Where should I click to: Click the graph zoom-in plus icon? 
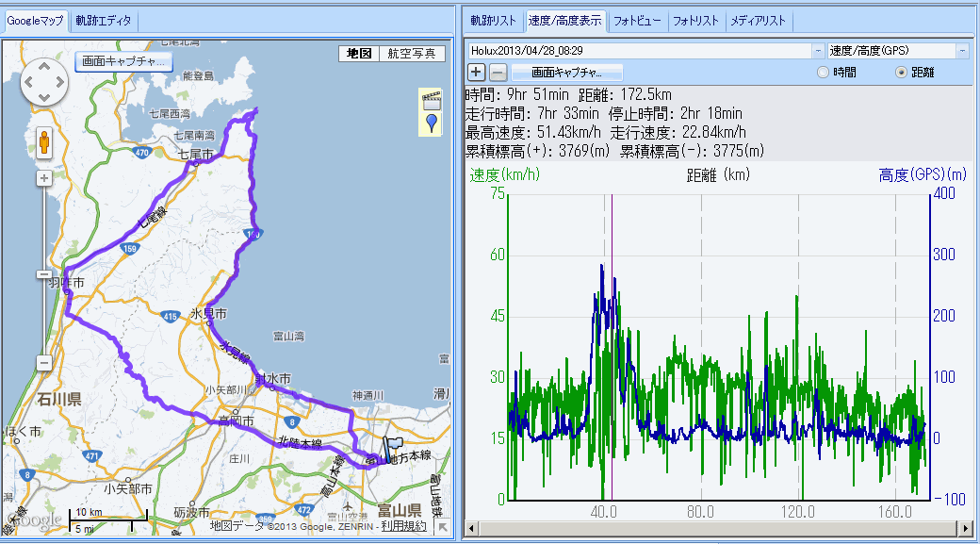coord(477,72)
